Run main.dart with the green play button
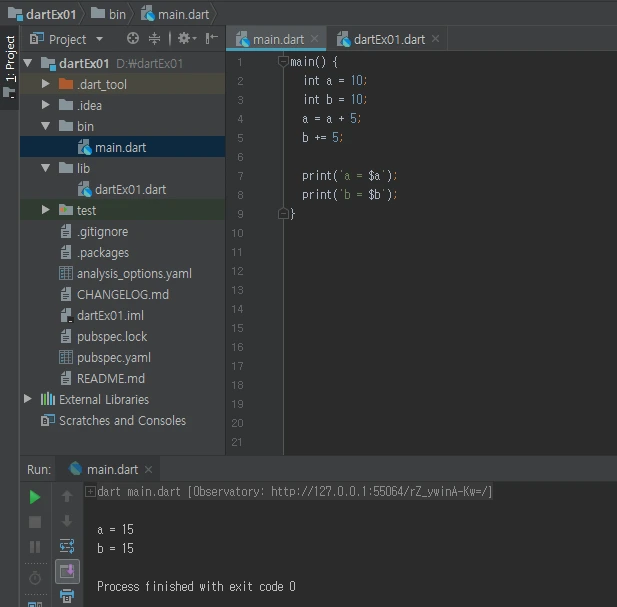The width and height of the screenshot is (617, 607). tap(35, 497)
